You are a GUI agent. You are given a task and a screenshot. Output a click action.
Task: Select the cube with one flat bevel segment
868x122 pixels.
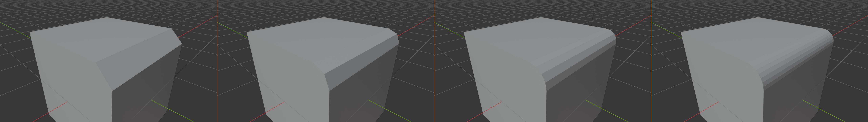point(106,69)
